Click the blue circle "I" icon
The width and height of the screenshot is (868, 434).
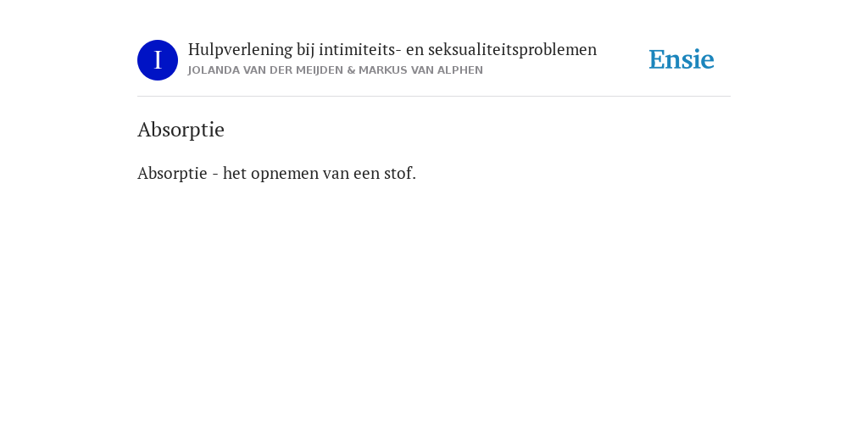tap(158, 60)
